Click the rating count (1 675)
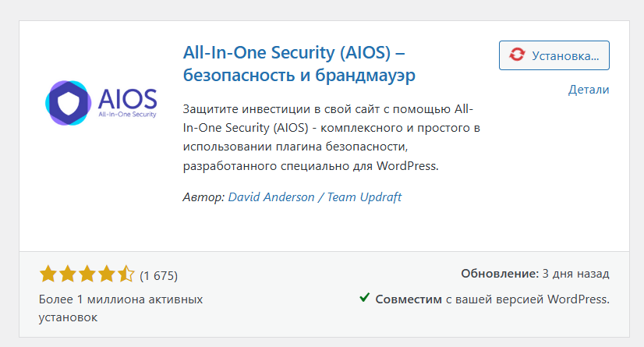The height and width of the screenshot is (347, 644). pos(159,275)
